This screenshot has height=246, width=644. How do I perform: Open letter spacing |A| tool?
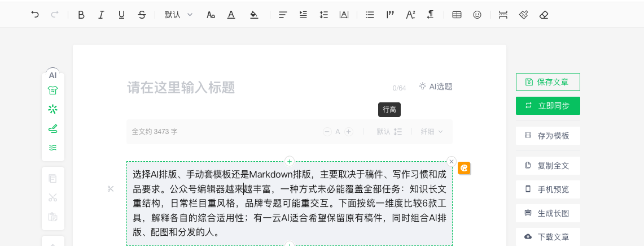344,15
